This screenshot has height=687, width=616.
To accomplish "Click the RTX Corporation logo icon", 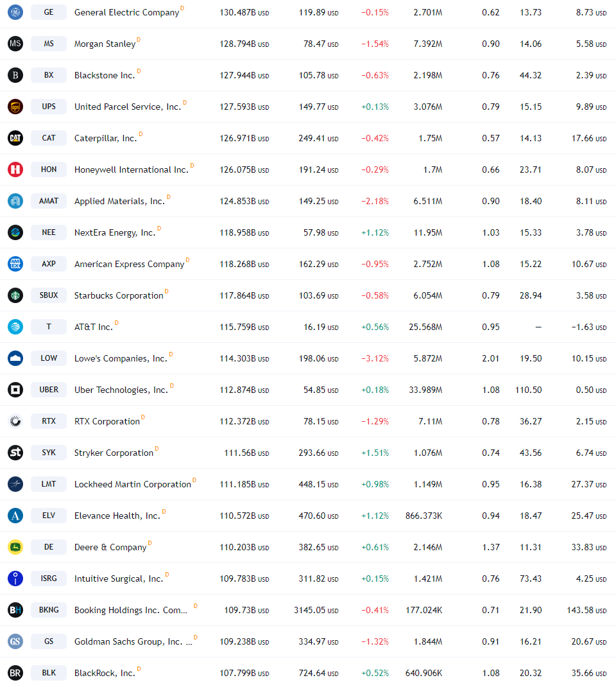I will [15, 421].
